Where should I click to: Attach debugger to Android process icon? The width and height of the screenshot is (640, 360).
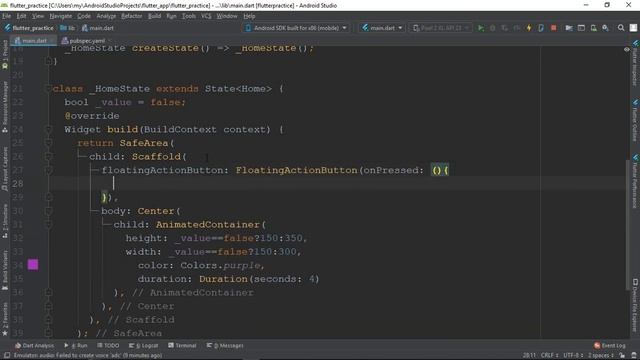(541, 28)
